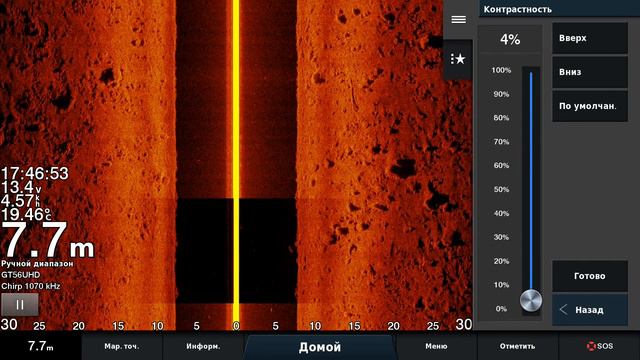The width and height of the screenshot is (640, 360).
Task: Click the 20% label on contrast scale
Action: (x=501, y=261)
